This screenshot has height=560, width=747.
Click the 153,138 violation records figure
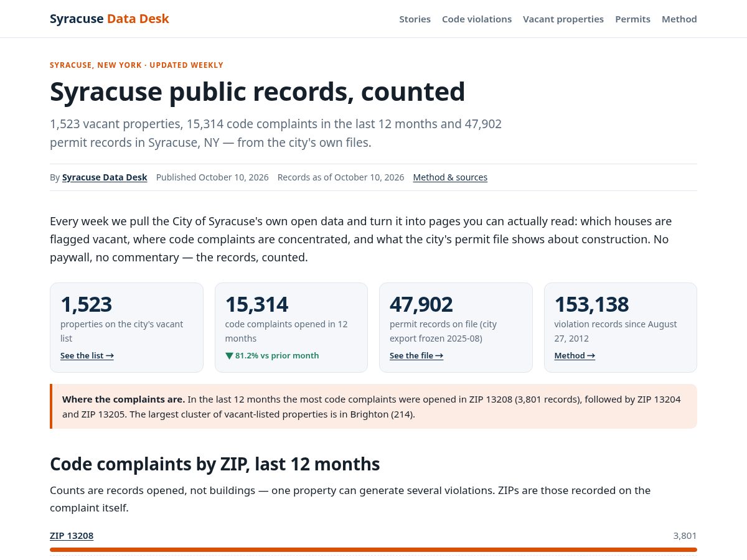pyautogui.click(x=591, y=304)
